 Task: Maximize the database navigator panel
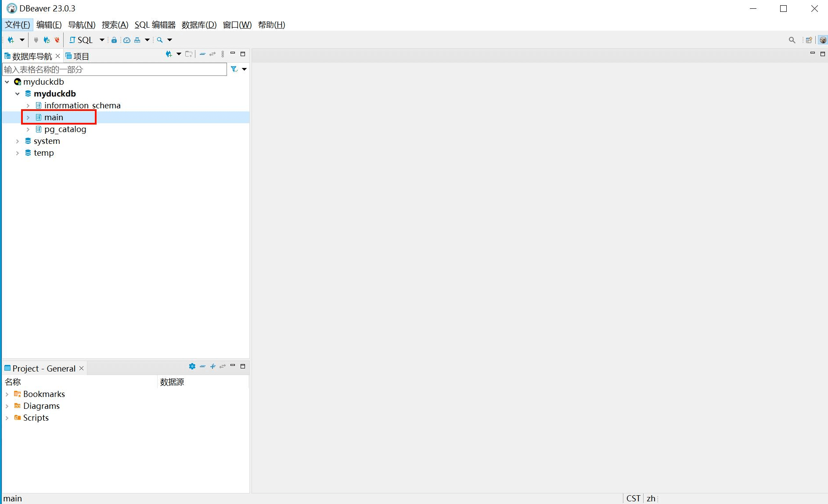pos(243,54)
